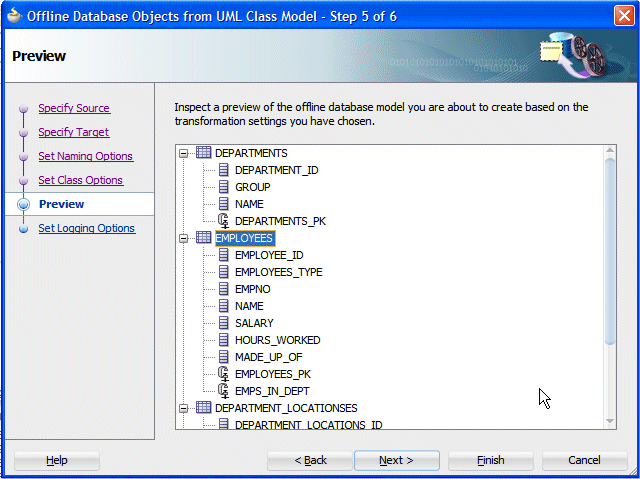Select the DEPARTMENT_ID column row

(276, 170)
